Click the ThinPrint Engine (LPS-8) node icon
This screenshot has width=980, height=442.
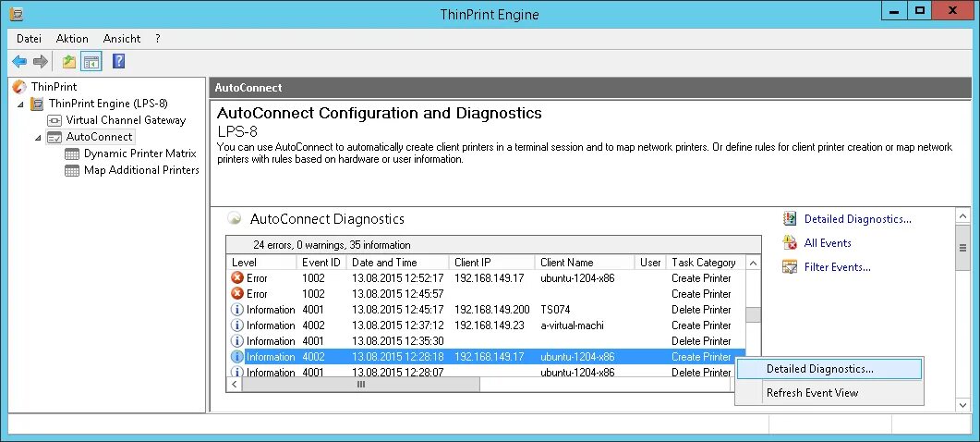pos(37,104)
